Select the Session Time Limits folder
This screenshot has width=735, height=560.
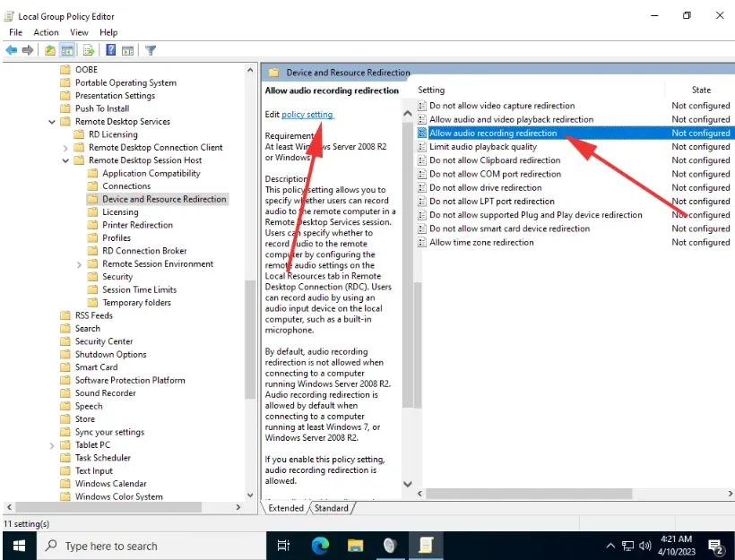pyautogui.click(x=139, y=289)
